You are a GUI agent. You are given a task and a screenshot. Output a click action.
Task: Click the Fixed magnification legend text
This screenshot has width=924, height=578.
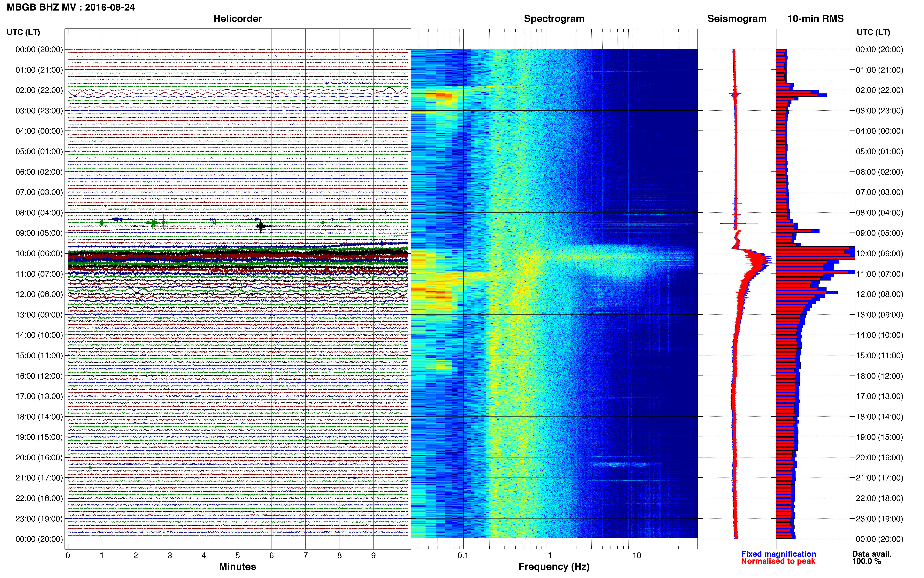point(778,554)
